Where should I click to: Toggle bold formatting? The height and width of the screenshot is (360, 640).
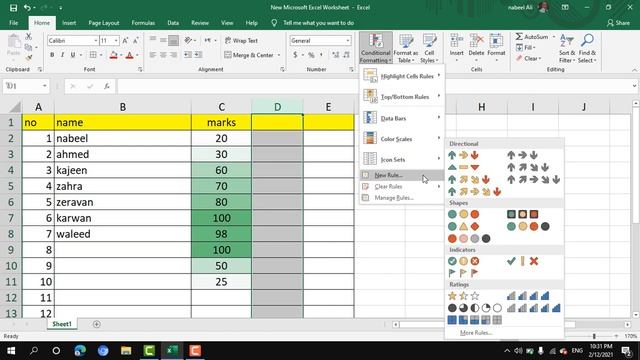(x=52, y=55)
